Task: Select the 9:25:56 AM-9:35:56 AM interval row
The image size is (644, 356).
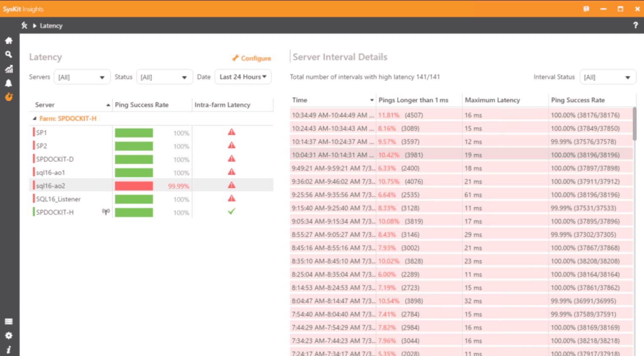Action: (x=461, y=195)
